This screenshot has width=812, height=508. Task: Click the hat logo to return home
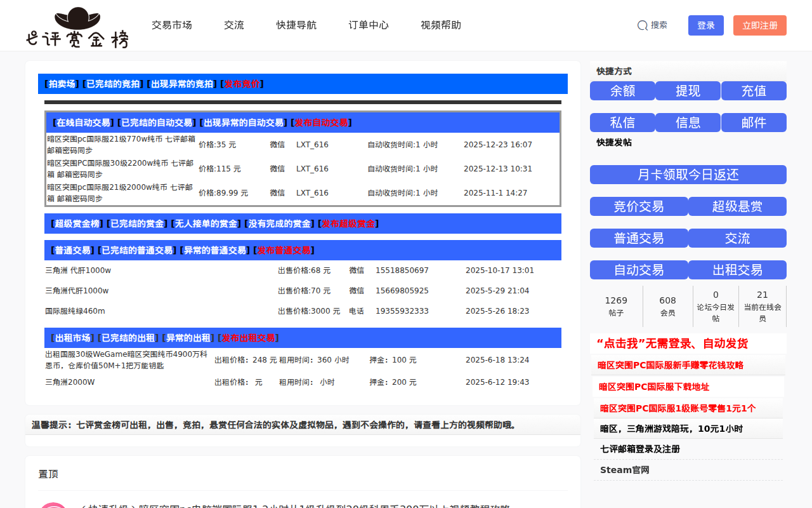click(x=76, y=19)
